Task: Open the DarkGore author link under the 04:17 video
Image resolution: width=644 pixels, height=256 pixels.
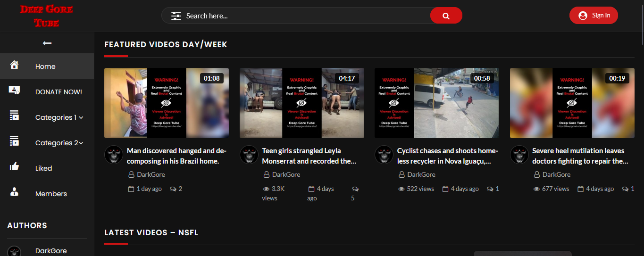Action: tap(286, 174)
